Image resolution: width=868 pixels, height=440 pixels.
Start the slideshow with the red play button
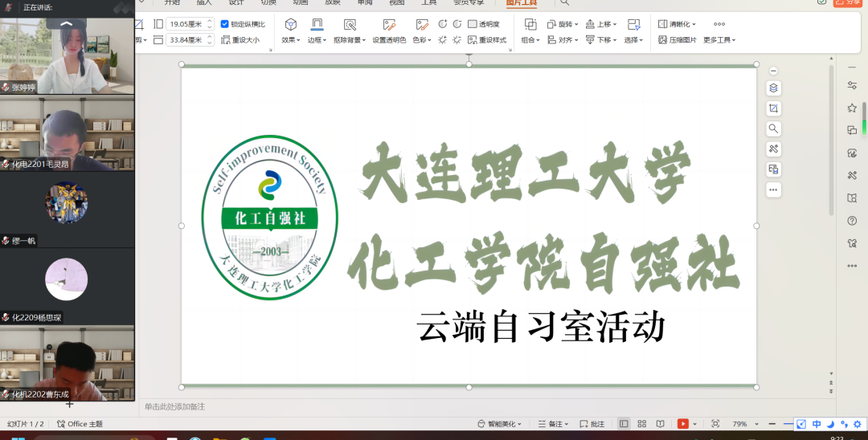click(682, 424)
